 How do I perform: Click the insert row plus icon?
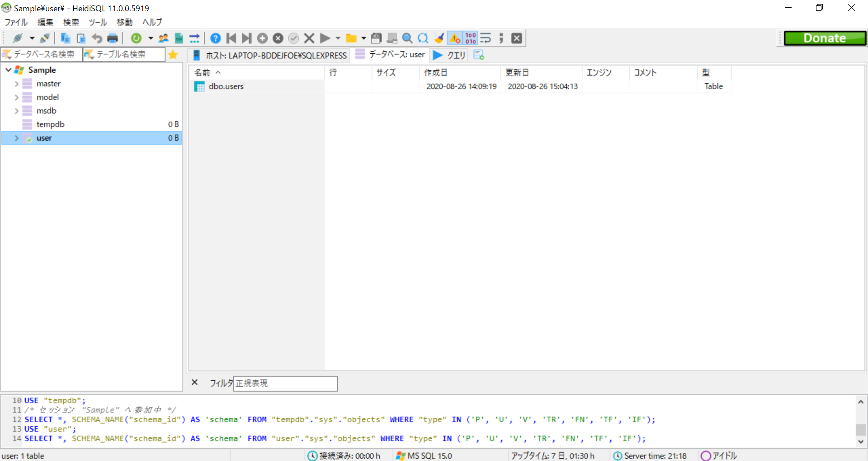coord(263,38)
